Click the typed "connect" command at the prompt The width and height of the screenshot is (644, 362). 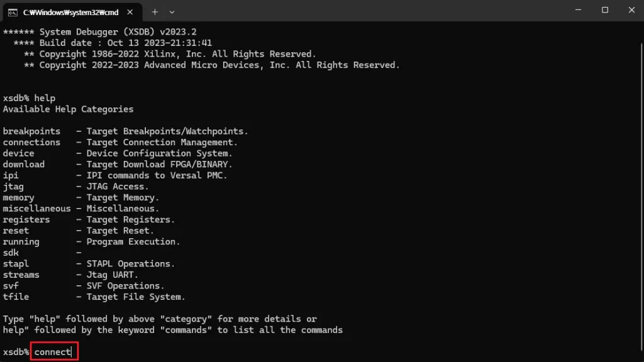[53, 352]
